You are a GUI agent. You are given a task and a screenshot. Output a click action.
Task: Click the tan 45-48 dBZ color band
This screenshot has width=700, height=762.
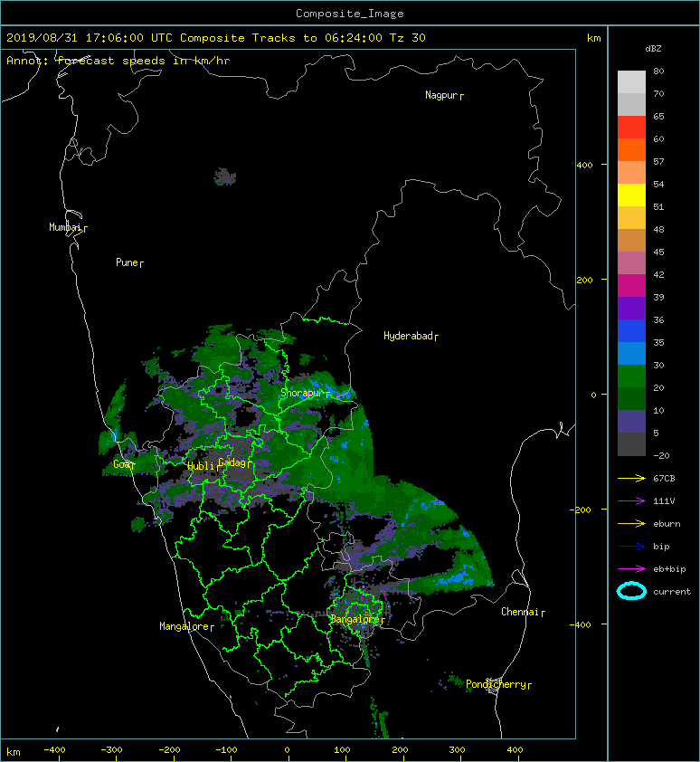click(x=631, y=240)
